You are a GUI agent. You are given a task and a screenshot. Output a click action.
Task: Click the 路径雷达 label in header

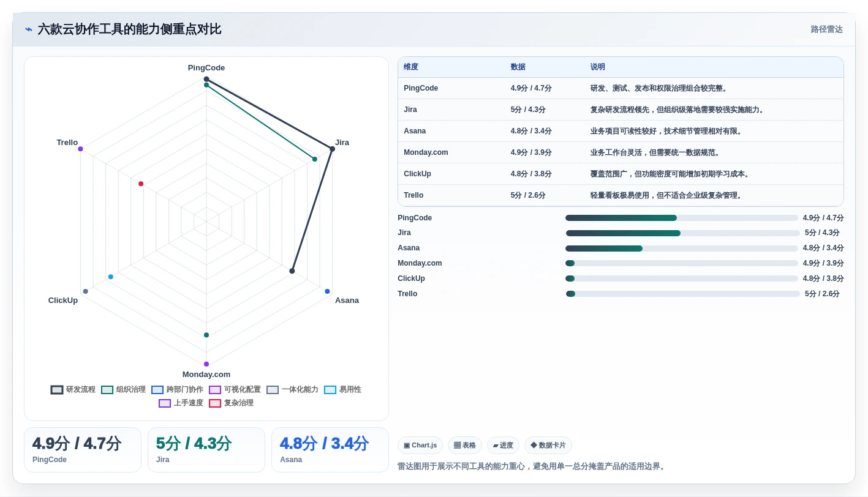point(826,29)
